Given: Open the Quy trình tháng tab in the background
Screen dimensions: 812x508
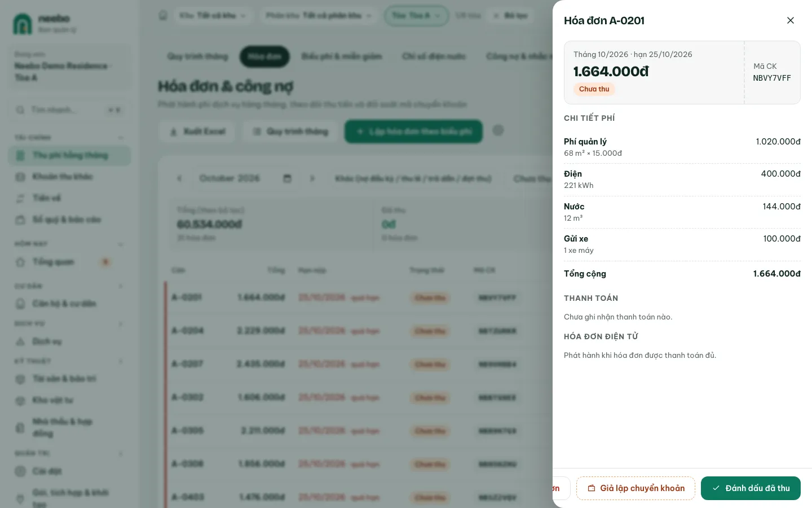Looking at the screenshot, I should tap(197, 56).
